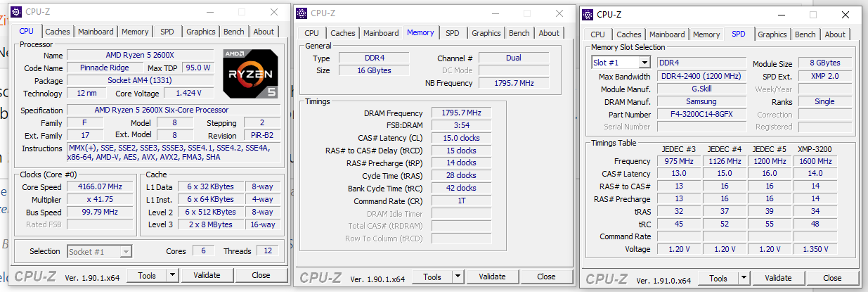Open the Memory tab in the left CPU-Z window
This screenshot has width=868, height=292.
tap(135, 32)
